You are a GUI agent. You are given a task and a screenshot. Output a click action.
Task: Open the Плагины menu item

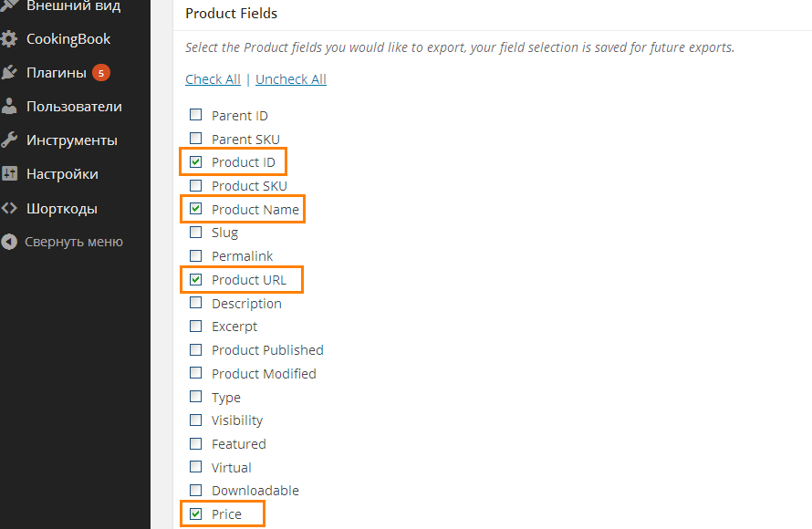[57, 73]
